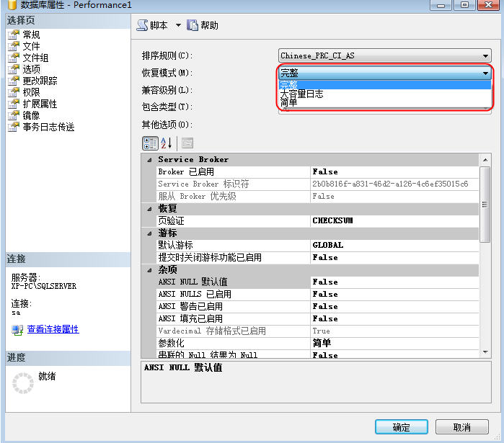Click the 镜像 page icon

coord(14,115)
